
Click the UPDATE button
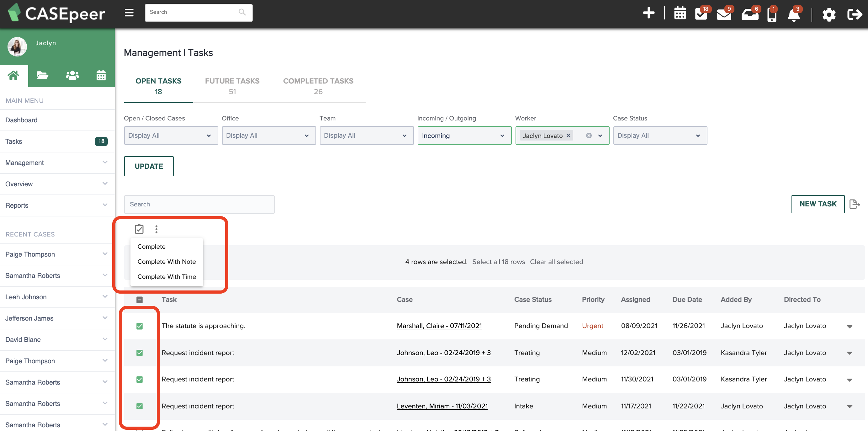[149, 166]
